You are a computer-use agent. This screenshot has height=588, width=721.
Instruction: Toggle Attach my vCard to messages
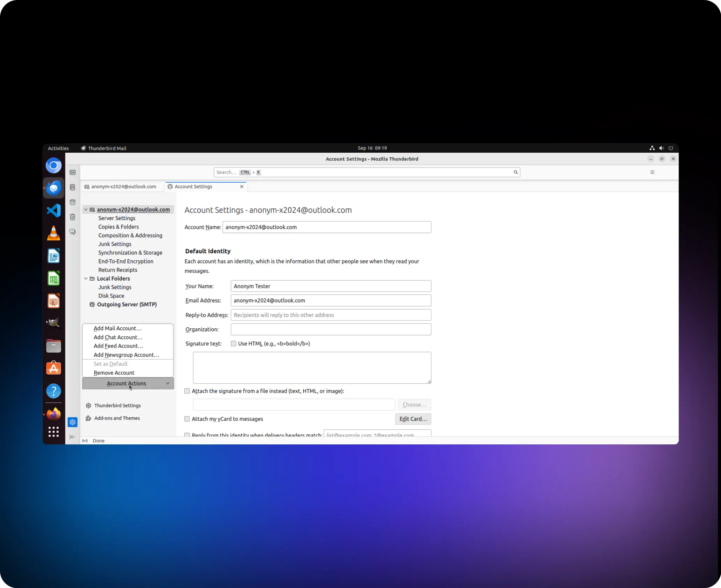click(x=187, y=419)
